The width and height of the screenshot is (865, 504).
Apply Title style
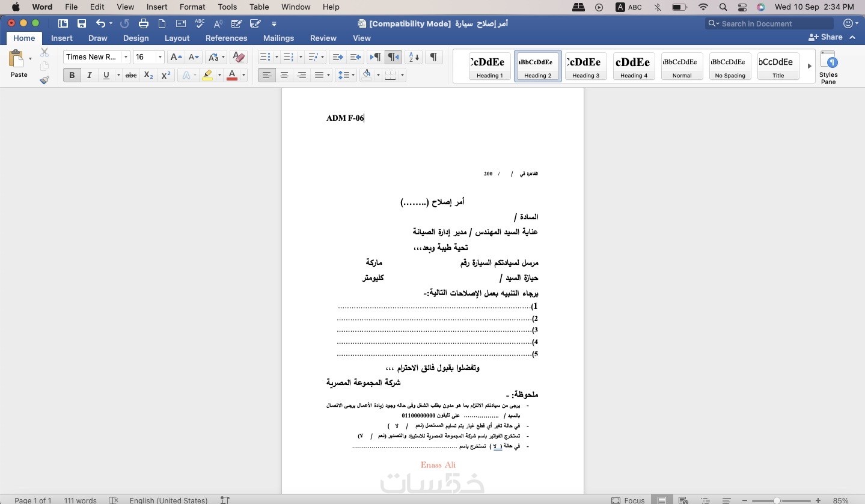pos(778,66)
